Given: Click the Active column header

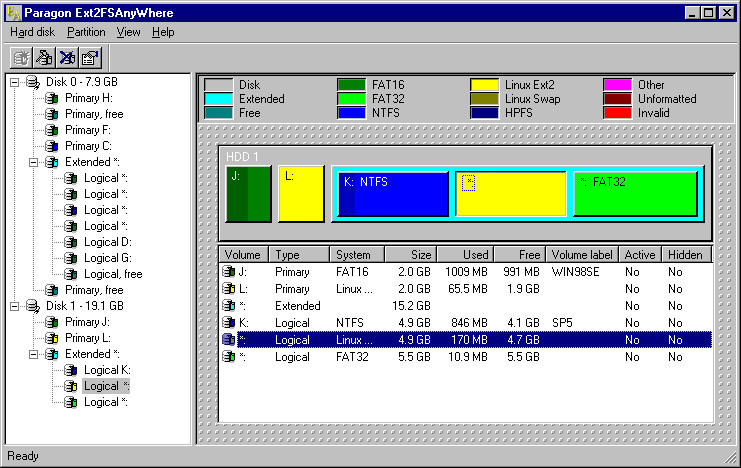Looking at the screenshot, I should coord(640,255).
